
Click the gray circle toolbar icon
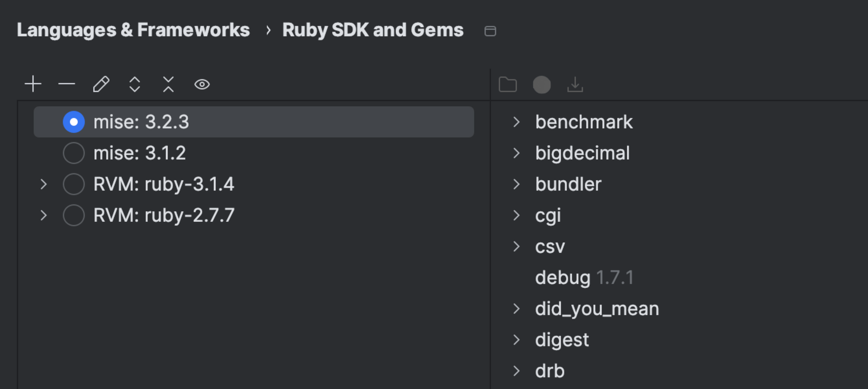(x=542, y=84)
